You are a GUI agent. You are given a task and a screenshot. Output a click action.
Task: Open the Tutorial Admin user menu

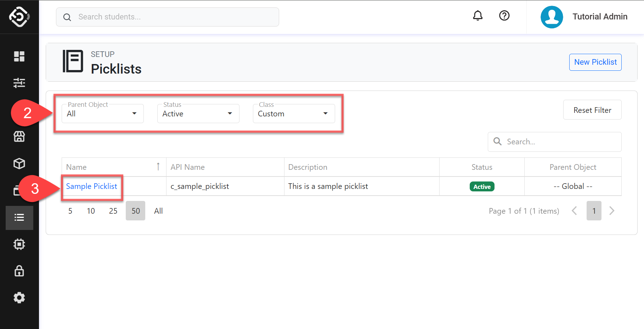click(x=584, y=17)
